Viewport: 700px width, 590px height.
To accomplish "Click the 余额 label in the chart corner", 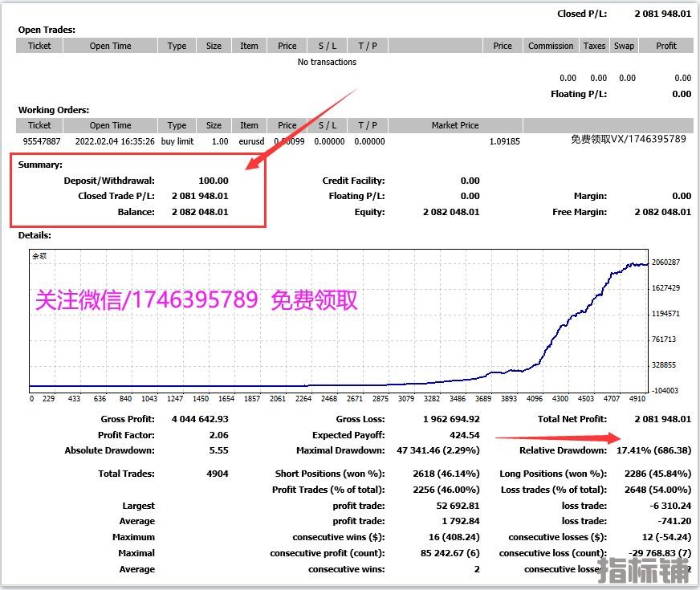I will click(x=39, y=256).
